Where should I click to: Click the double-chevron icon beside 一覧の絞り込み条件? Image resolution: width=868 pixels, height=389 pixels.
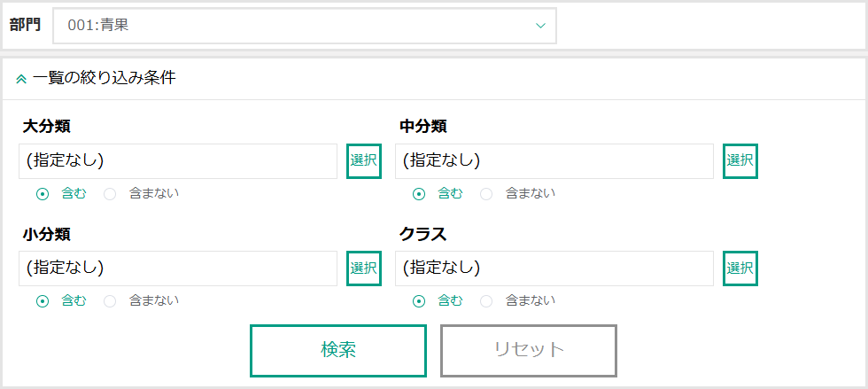[21, 79]
